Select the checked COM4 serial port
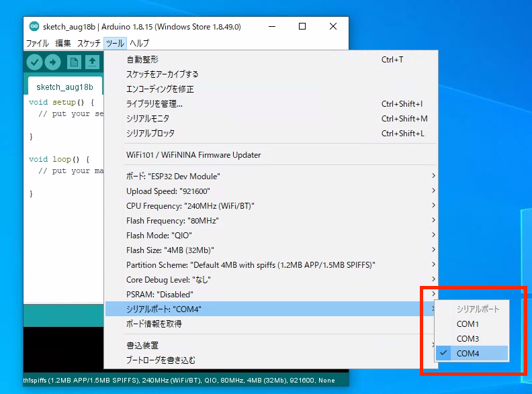 click(x=472, y=353)
